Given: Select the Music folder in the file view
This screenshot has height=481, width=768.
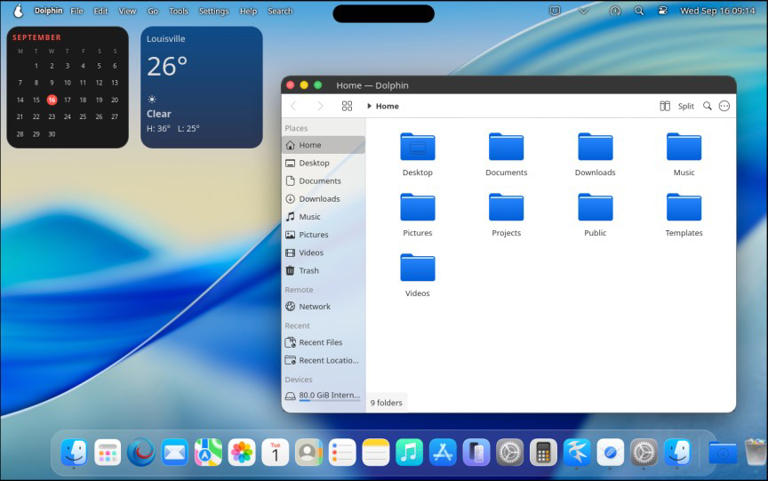Looking at the screenshot, I should (684, 154).
